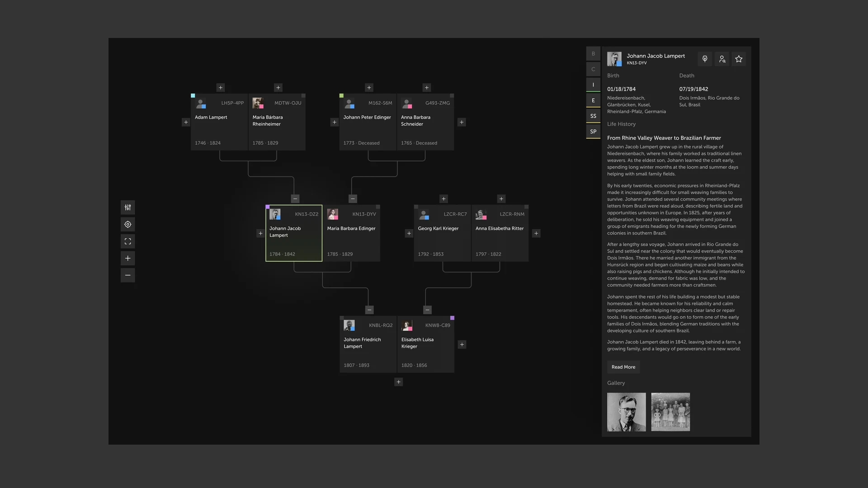Open the C side tab

point(593,69)
